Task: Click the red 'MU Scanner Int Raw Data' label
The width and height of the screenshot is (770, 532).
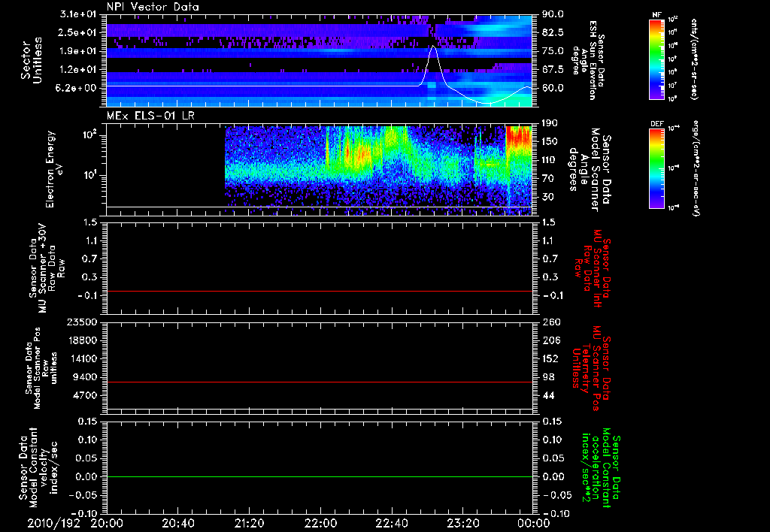Action: click(593, 269)
